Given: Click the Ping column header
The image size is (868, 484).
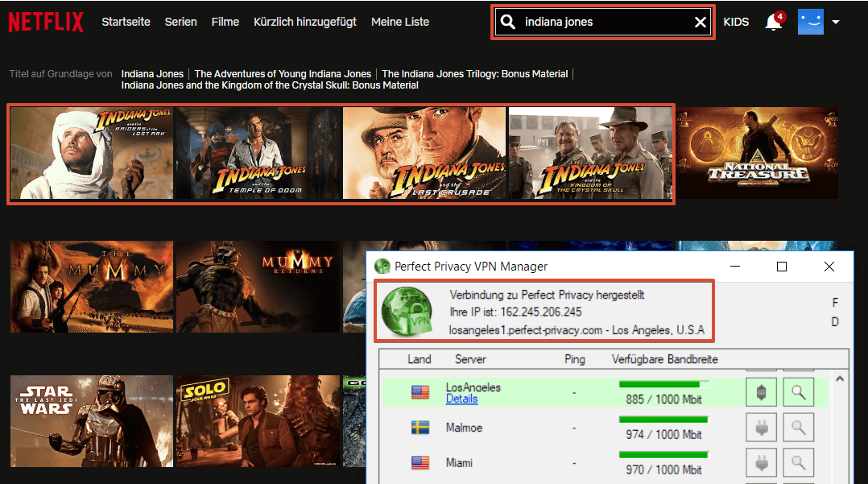Looking at the screenshot, I should [575, 359].
